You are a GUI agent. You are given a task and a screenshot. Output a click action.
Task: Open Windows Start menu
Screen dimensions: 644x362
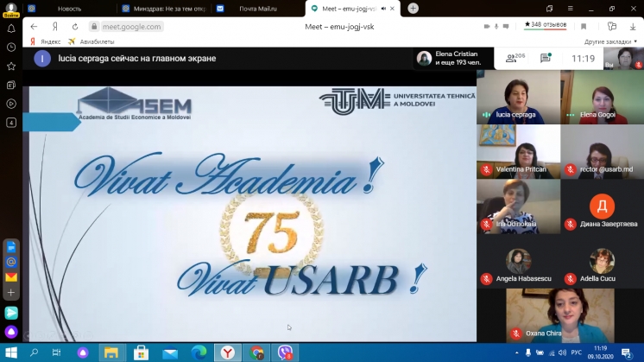[11, 352]
